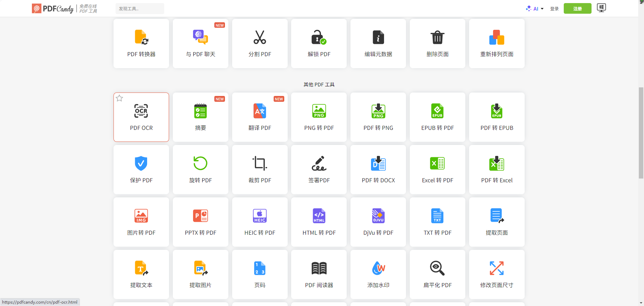
Task: Launch the Sign PDF tool
Action: point(319,170)
